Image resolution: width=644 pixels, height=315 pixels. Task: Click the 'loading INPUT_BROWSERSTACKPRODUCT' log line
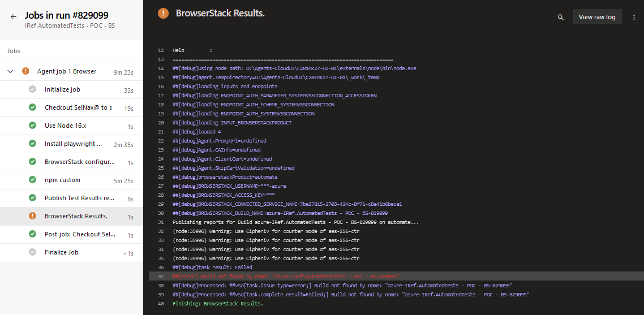point(232,123)
